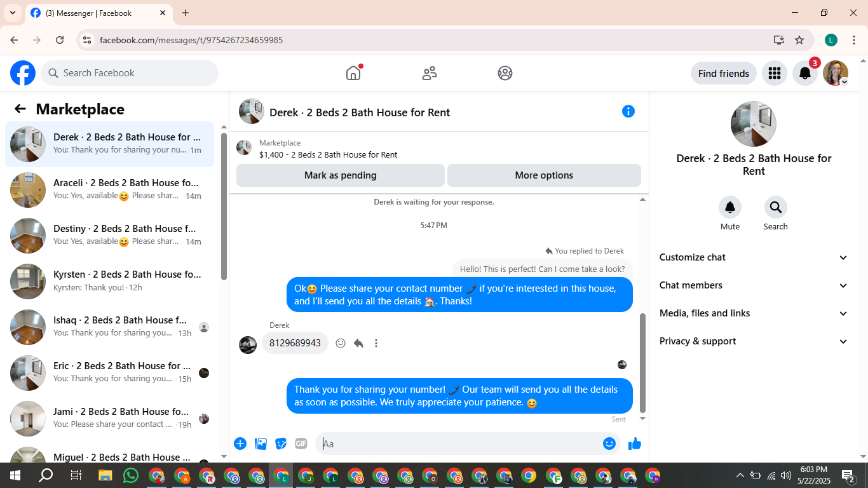Expand the Chat members section

[x=754, y=285]
